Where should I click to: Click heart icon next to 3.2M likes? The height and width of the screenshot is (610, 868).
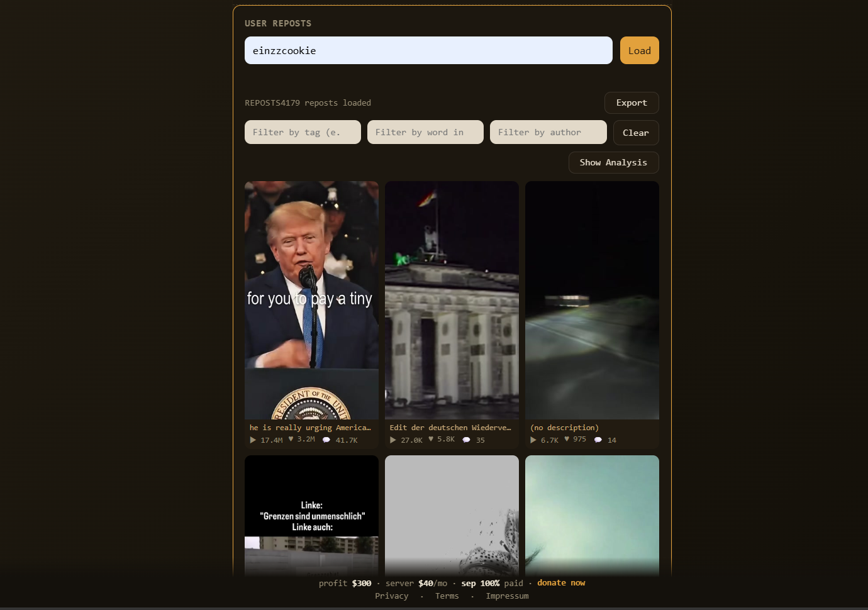tap(291, 439)
